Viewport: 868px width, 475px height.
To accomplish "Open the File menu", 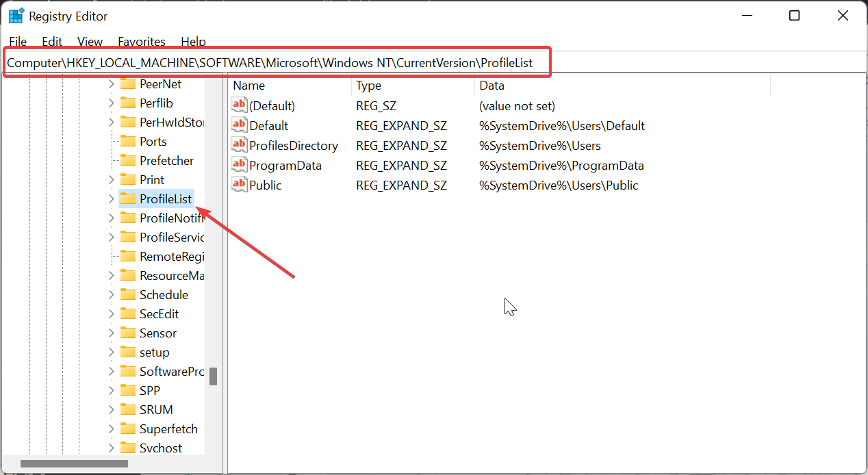I will coord(18,42).
